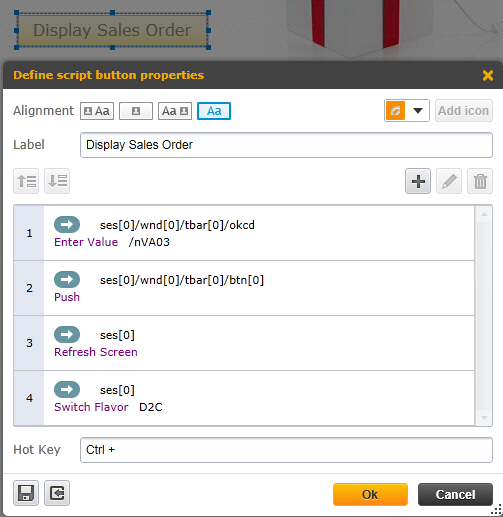The image size is (503, 517).
Task: Select text-then-icon alignment option
Action: coord(175,111)
